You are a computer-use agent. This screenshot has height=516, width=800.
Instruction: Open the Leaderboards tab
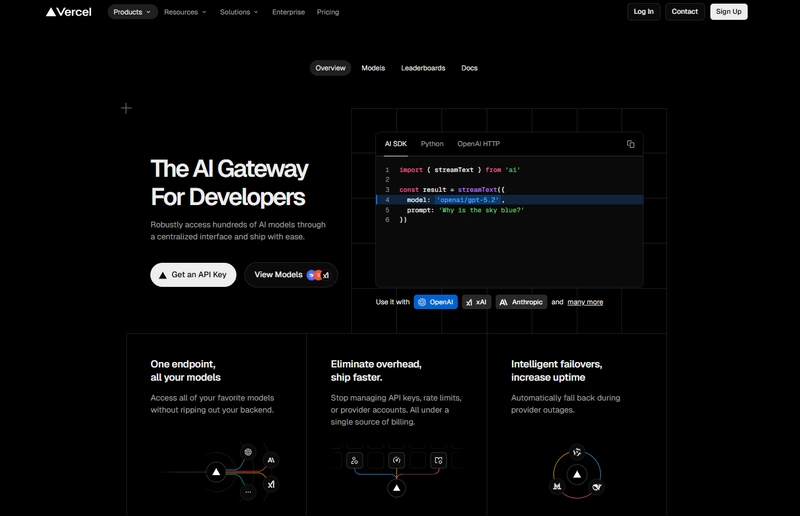pyautogui.click(x=423, y=68)
